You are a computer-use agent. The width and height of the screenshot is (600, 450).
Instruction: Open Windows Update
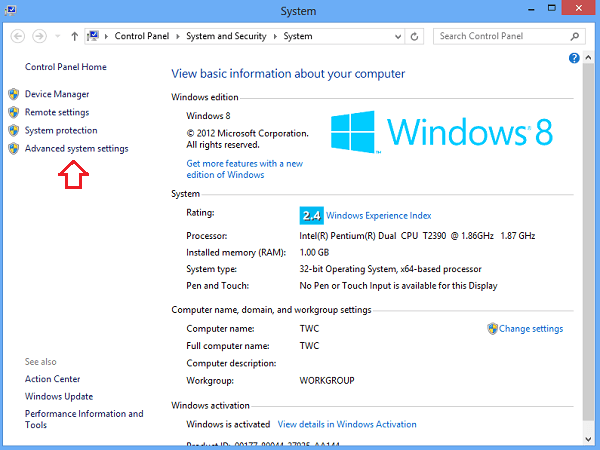point(59,396)
